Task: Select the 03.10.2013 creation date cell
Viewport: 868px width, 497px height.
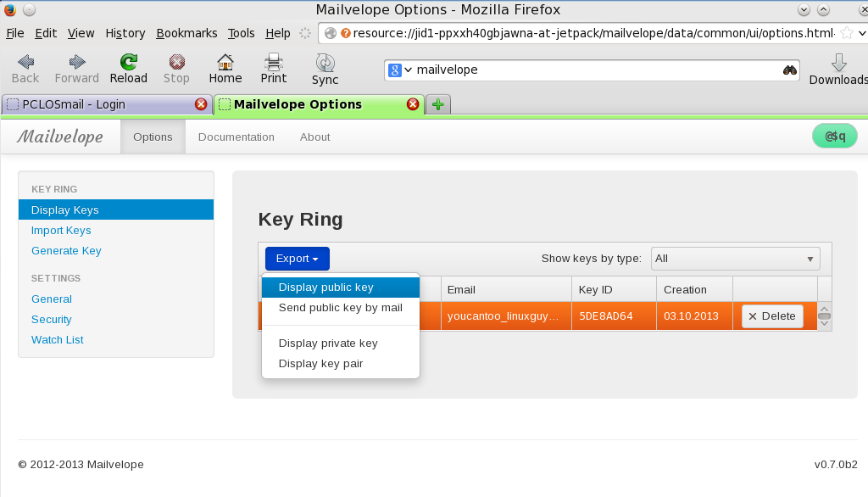Action: [695, 316]
